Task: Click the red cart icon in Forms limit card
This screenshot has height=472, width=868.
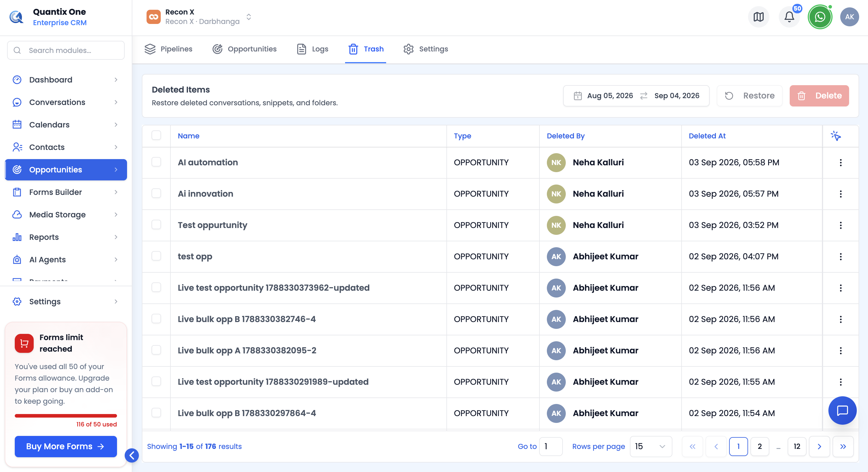Action: [x=24, y=343]
